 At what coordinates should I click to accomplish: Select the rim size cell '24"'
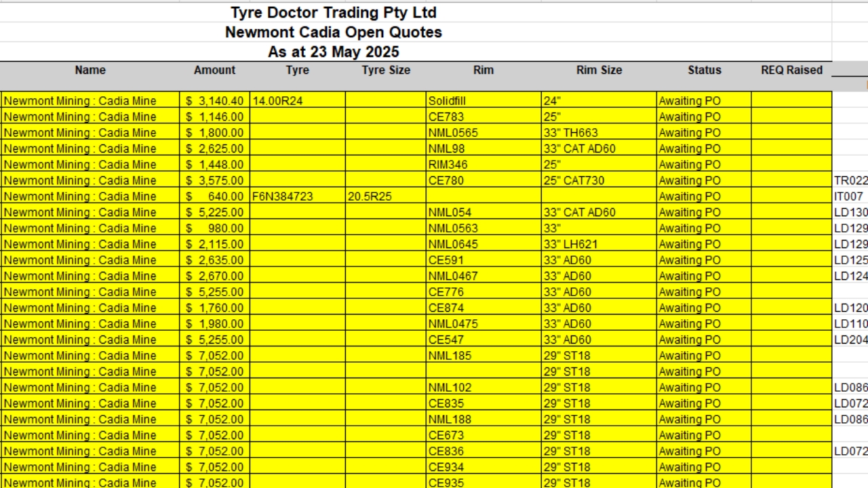pyautogui.click(x=599, y=101)
